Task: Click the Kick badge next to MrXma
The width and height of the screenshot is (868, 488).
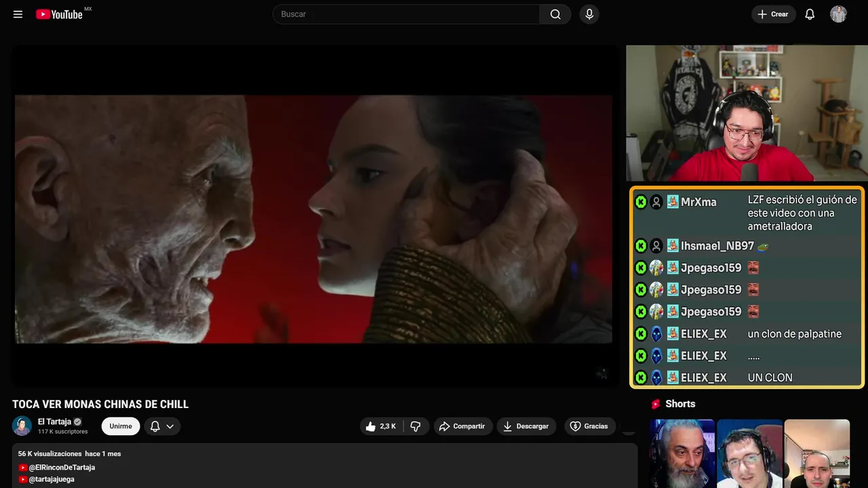Action: pyautogui.click(x=641, y=202)
